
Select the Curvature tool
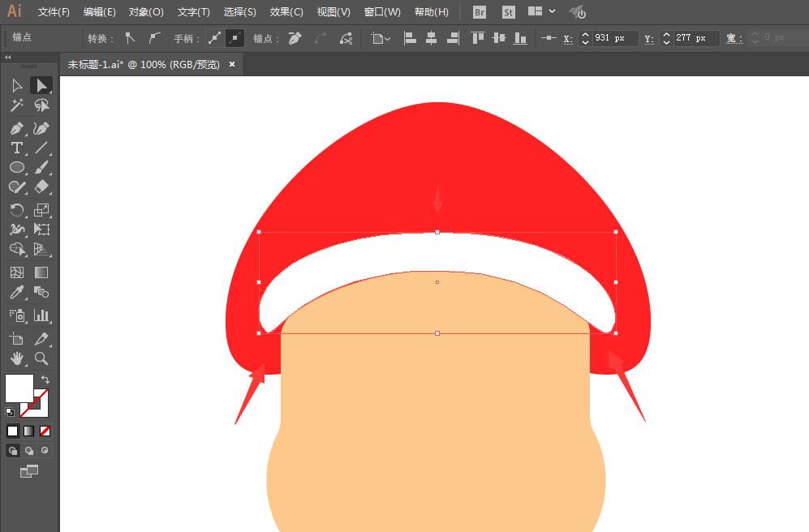(41, 128)
